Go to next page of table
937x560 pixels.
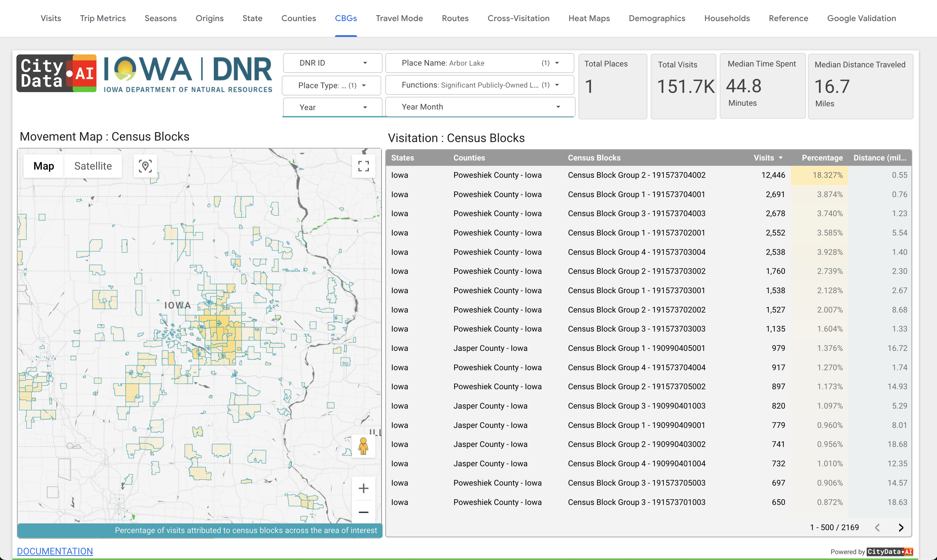(901, 527)
